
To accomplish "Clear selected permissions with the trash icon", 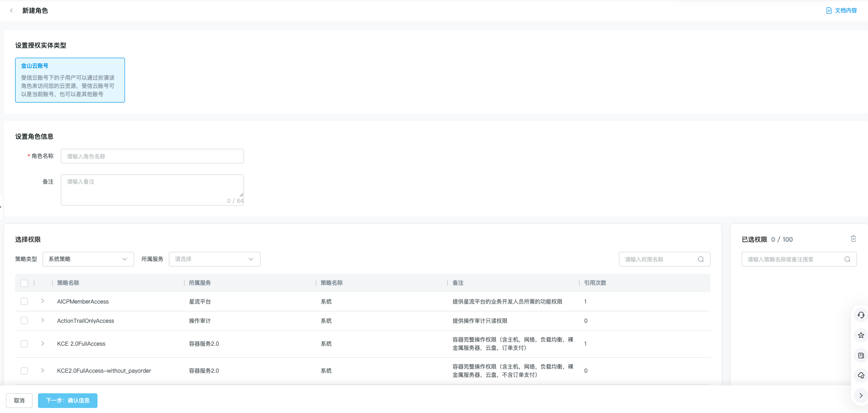I will point(853,239).
